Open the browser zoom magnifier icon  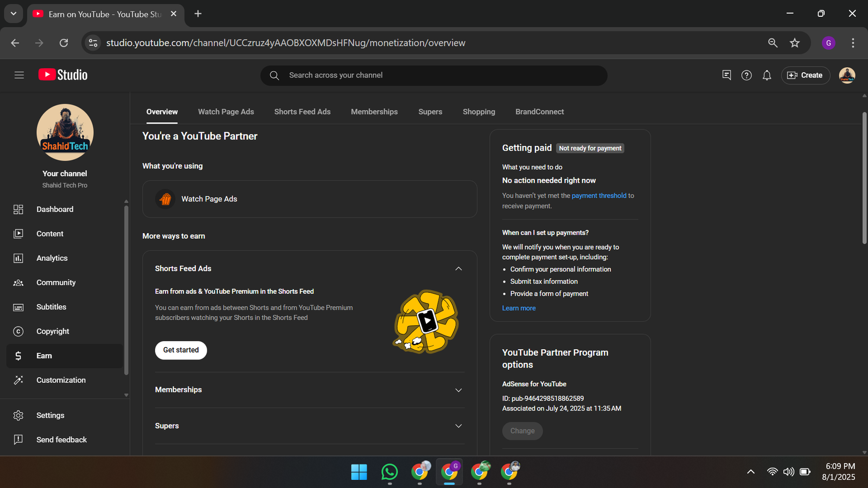click(773, 43)
